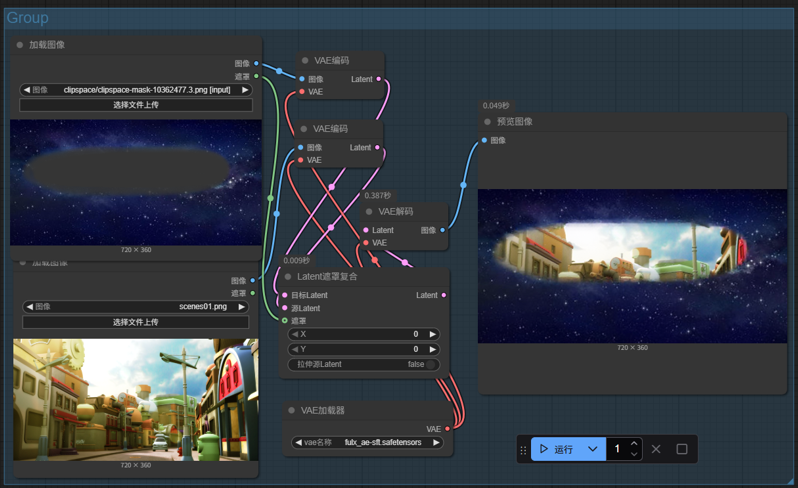
Task: Cancel the current run with the X icon
Action: click(x=656, y=449)
